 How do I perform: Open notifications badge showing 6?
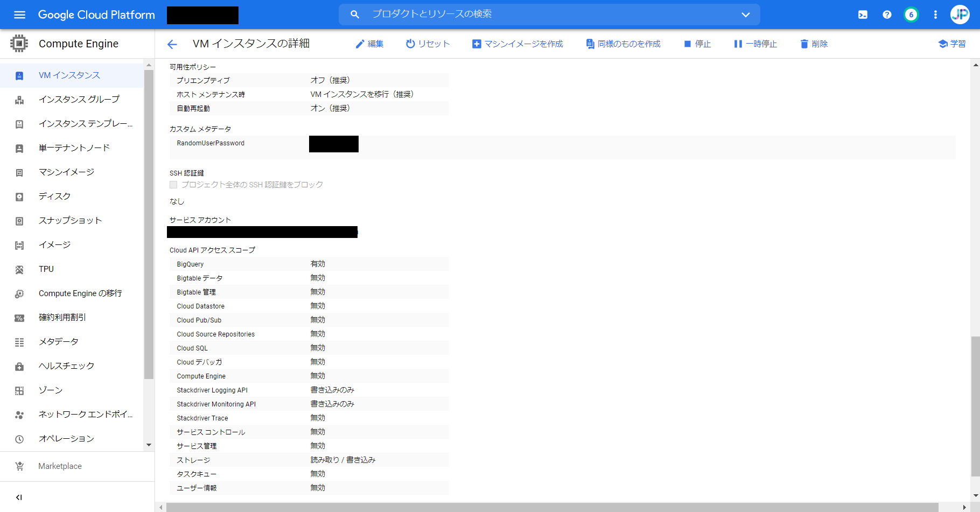(911, 15)
